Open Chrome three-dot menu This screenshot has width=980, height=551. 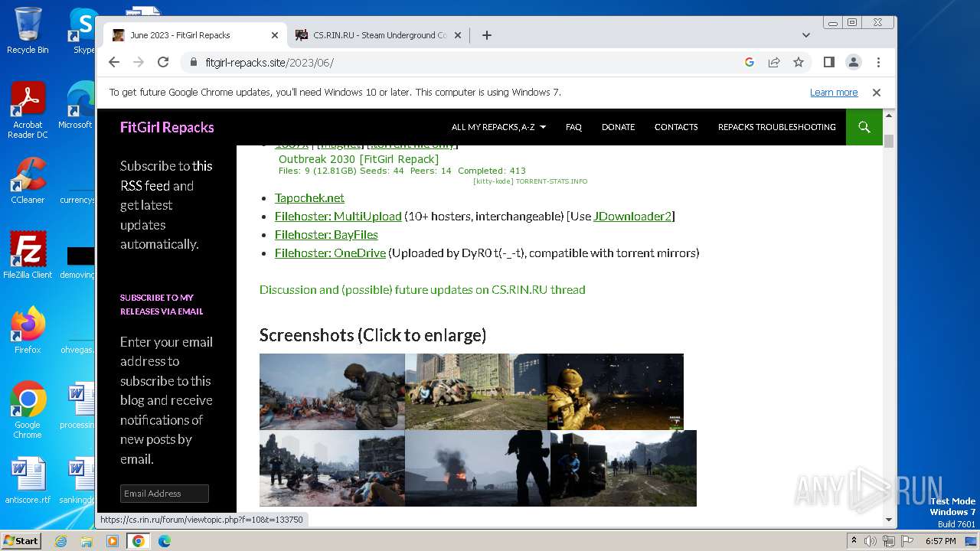tap(878, 62)
